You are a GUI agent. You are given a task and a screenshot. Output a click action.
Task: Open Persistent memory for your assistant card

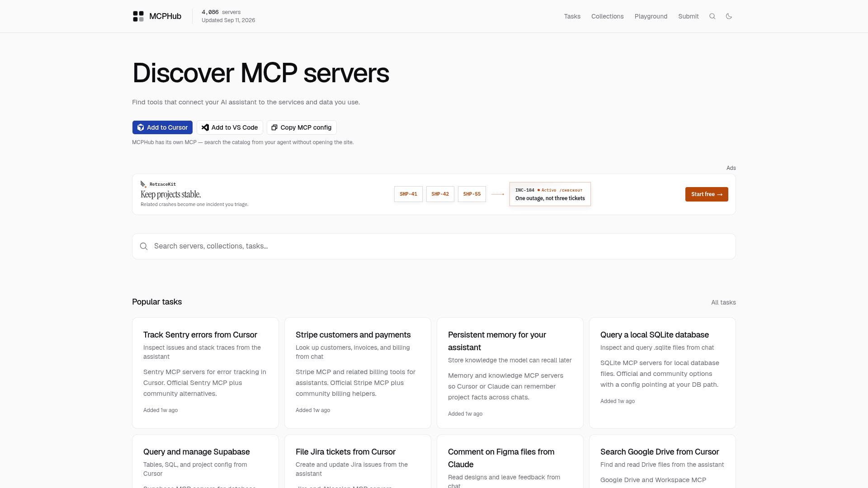(510, 373)
